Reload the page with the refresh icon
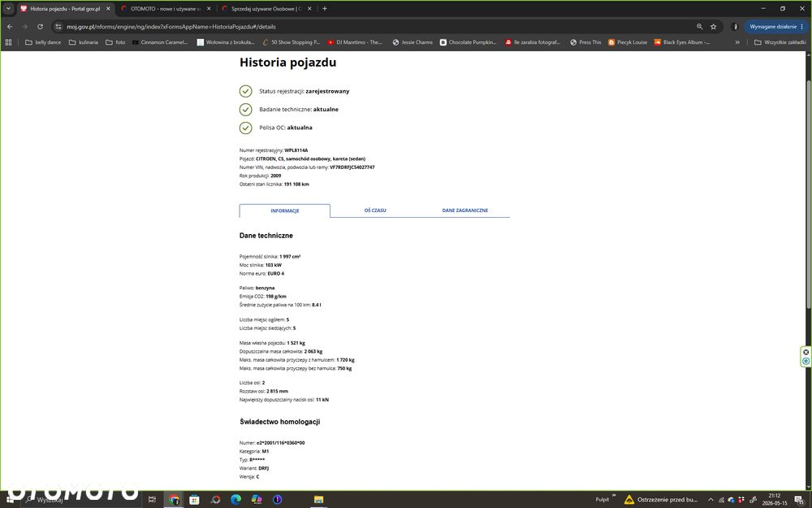Screen dimensions: 812x508 (x=40, y=27)
